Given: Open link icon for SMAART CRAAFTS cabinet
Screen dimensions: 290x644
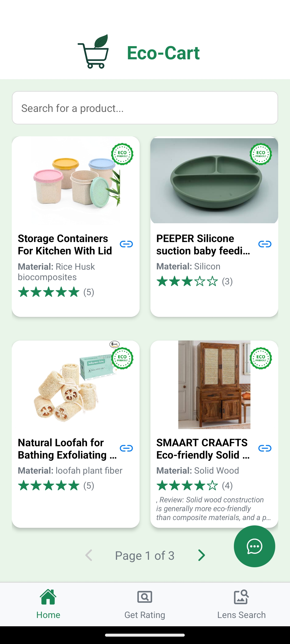Looking at the screenshot, I should [265, 448].
